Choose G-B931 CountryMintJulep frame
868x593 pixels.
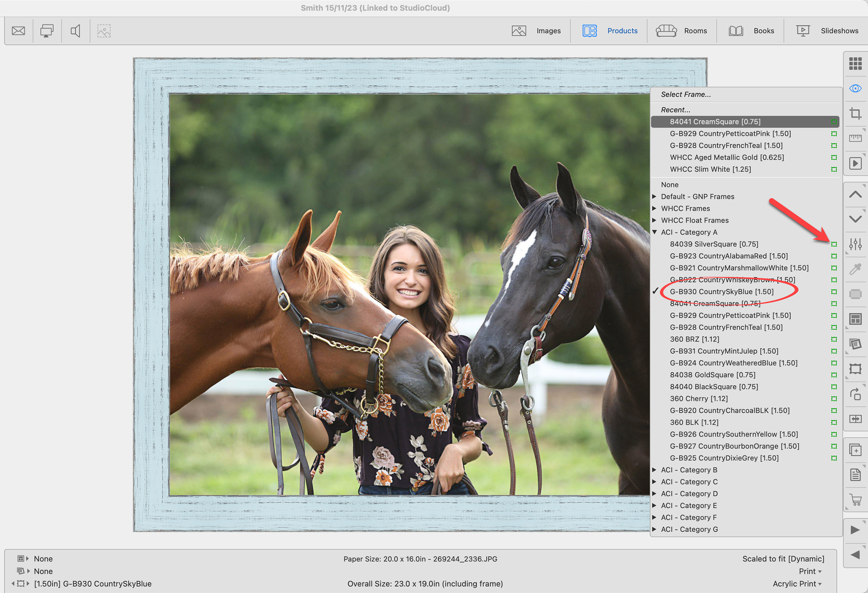[x=724, y=351]
